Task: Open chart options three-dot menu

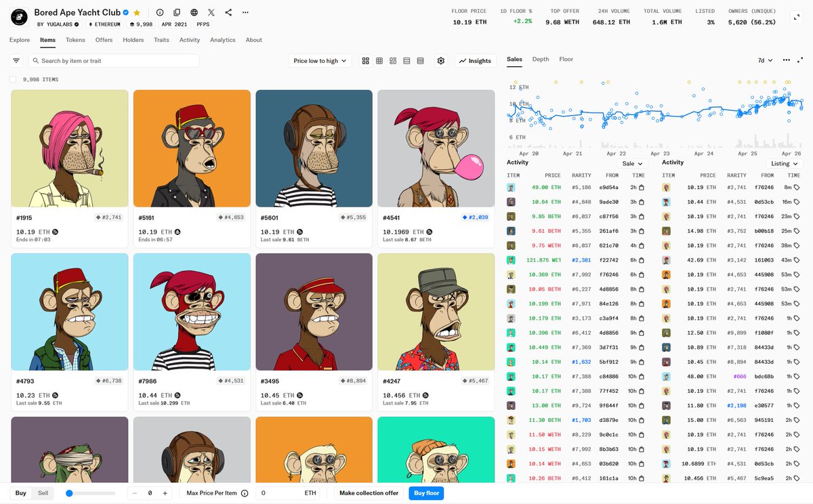Action: coord(786,60)
